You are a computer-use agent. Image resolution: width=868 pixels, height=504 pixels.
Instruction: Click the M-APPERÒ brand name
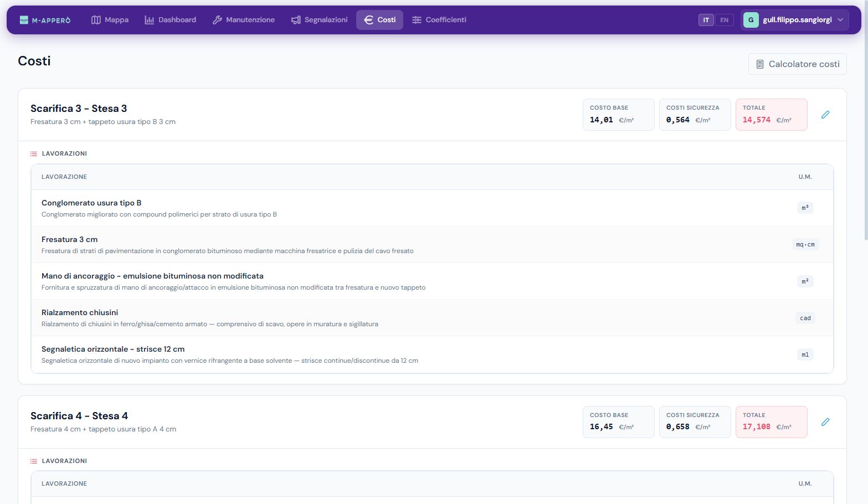(x=52, y=20)
